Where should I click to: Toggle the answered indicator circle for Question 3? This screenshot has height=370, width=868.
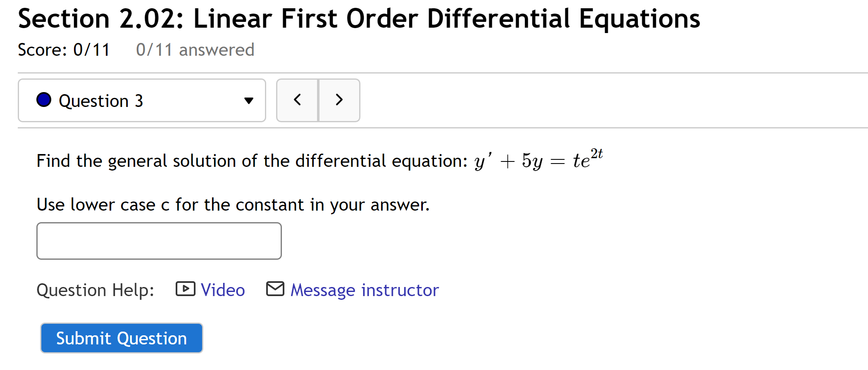[43, 100]
